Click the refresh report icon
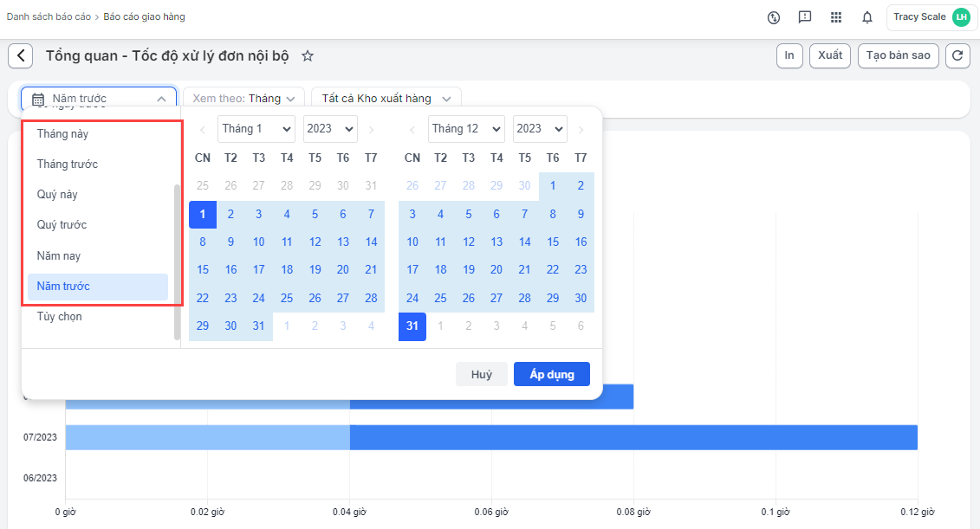Image resolution: width=980 pixels, height=529 pixels. 957,55
